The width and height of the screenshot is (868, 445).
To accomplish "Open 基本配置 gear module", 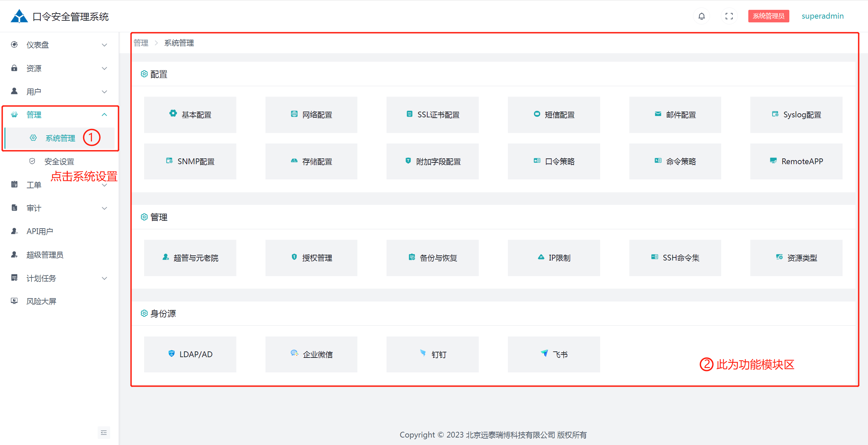I will (190, 115).
